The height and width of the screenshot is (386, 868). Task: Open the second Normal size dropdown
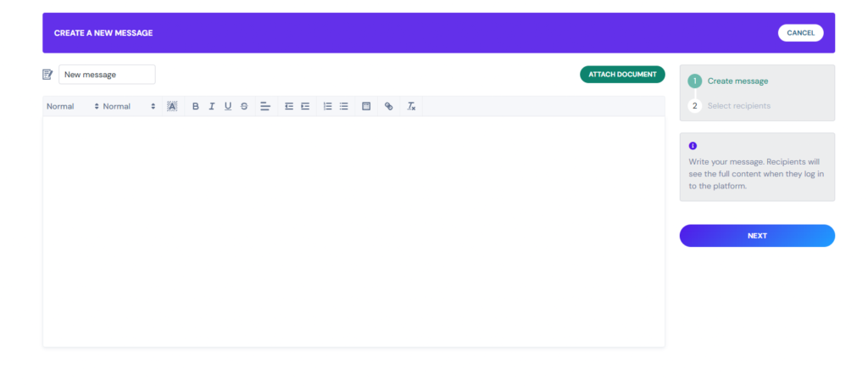(x=129, y=106)
